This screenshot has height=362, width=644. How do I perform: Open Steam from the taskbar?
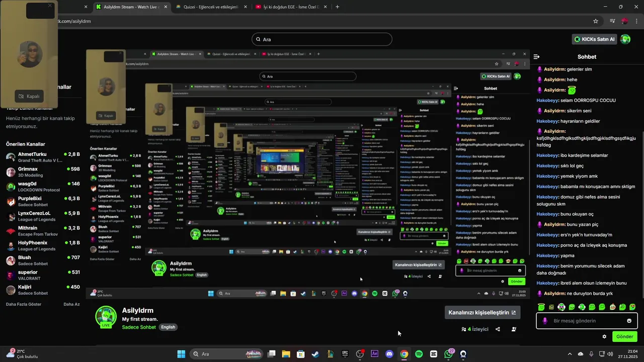[315, 354]
